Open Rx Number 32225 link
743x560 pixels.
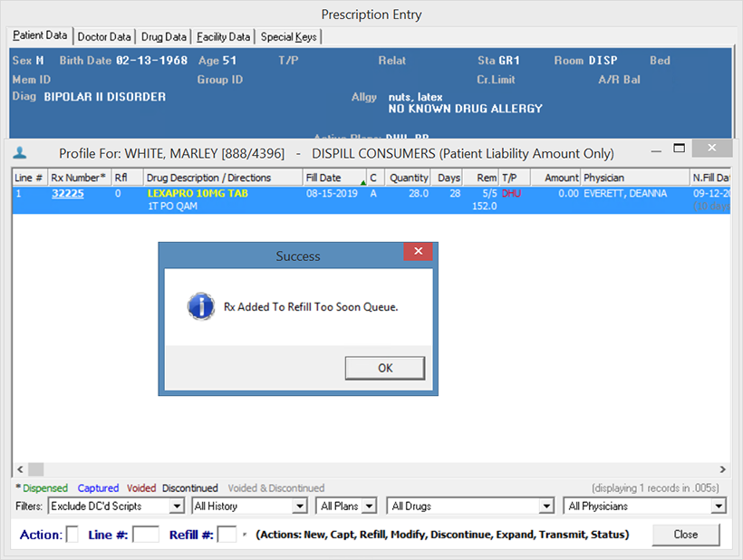tap(67, 194)
